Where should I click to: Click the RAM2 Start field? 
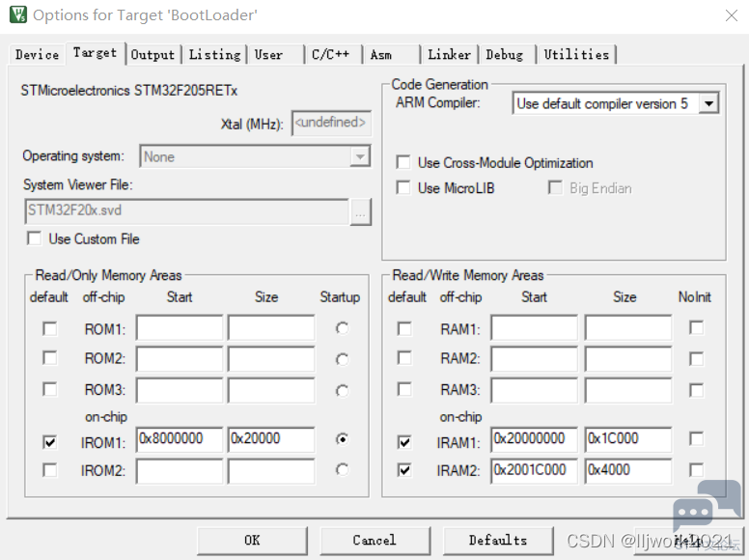[x=534, y=359]
